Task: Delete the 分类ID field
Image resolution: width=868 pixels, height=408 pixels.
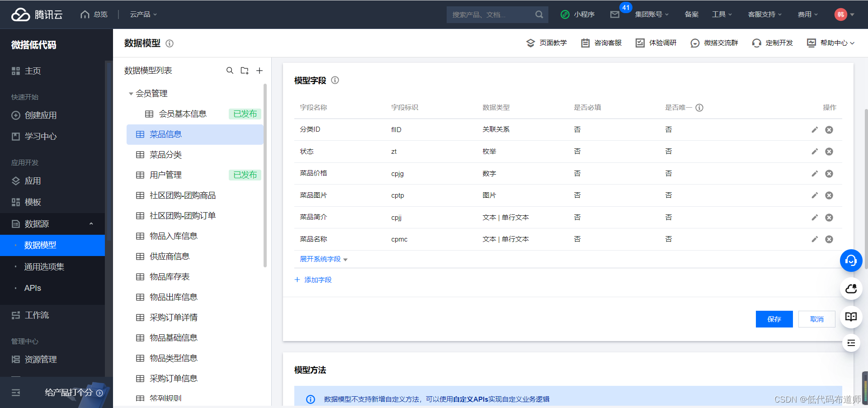Action: pyautogui.click(x=829, y=130)
